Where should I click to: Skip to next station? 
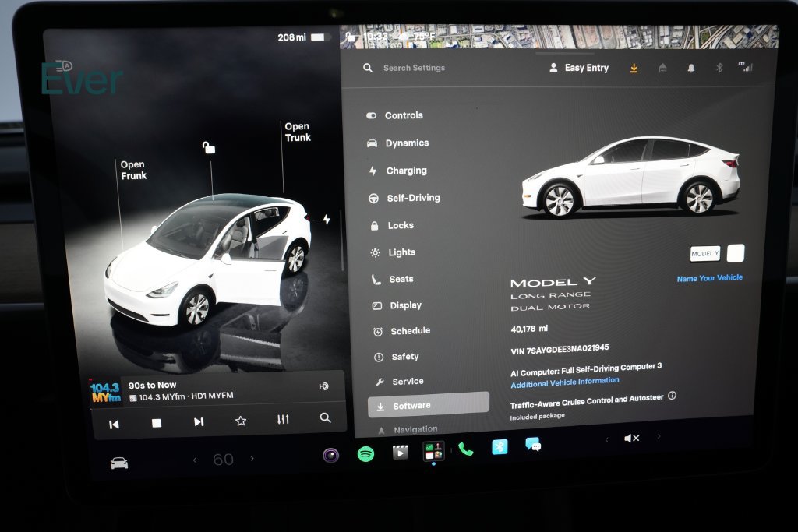point(199,421)
